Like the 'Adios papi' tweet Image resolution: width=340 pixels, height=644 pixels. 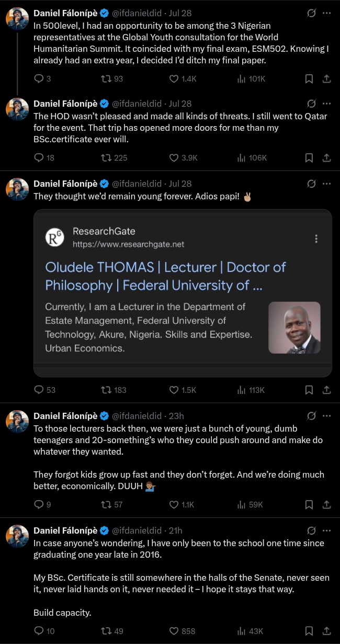pos(174,390)
